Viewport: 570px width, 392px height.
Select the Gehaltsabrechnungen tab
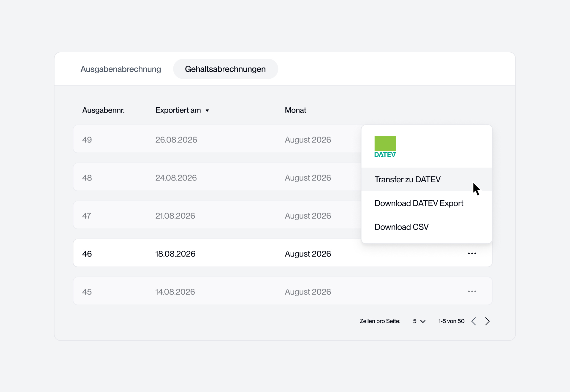[225, 69]
